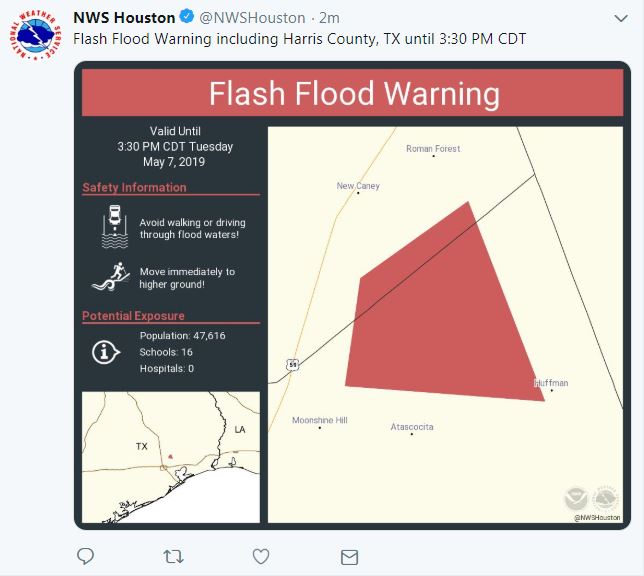Click the Atascocita label on the map
This screenshot has width=644, height=576.
click(x=412, y=427)
